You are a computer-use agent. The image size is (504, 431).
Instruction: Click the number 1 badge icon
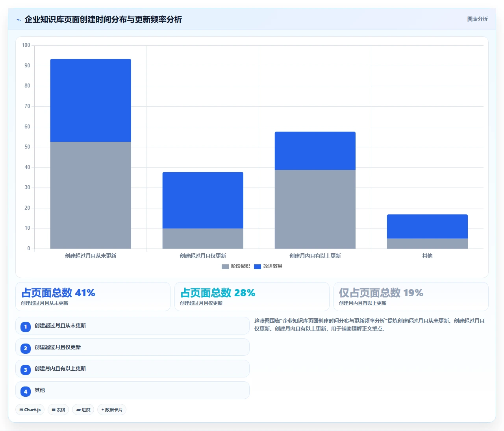point(26,327)
